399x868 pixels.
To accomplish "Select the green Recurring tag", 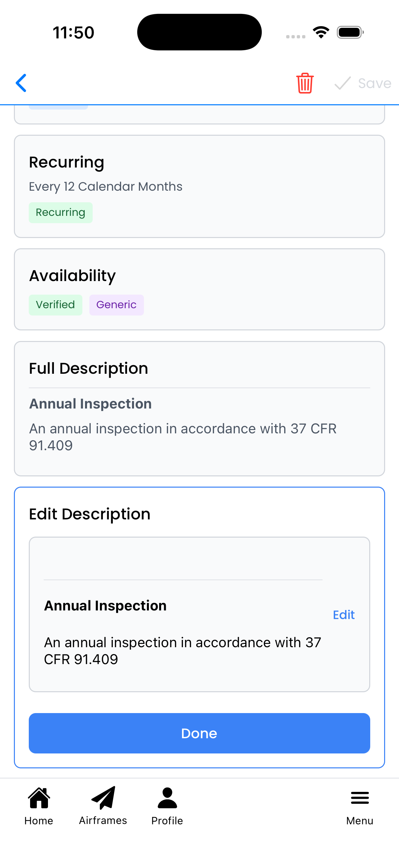I will tap(61, 213).
